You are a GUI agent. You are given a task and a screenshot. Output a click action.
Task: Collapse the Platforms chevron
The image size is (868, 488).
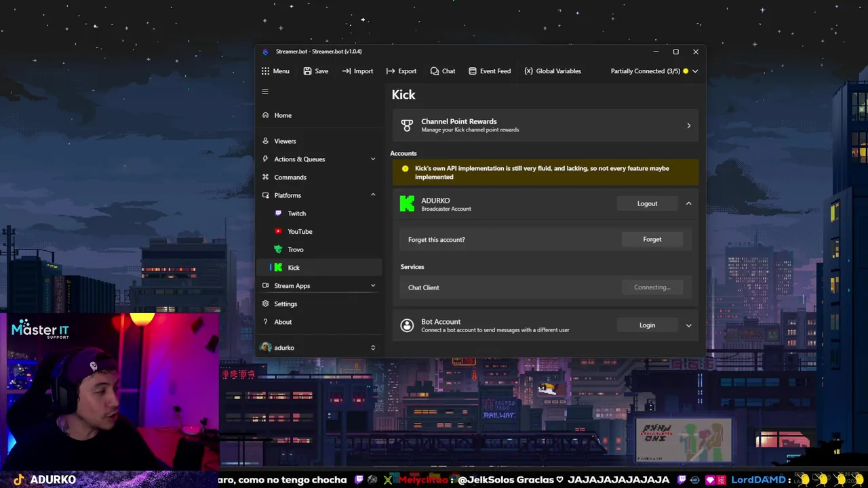[x=373, y=195]
